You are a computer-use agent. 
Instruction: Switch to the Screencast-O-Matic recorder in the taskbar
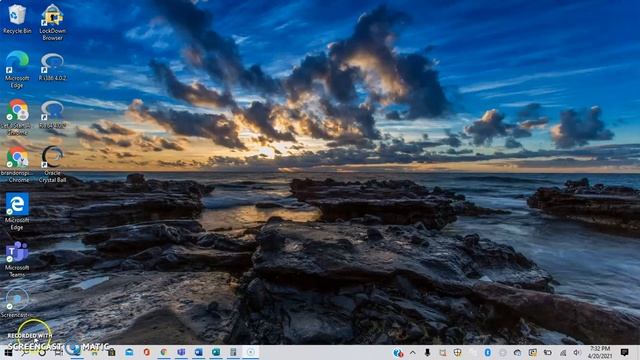(x=251, y=352)
